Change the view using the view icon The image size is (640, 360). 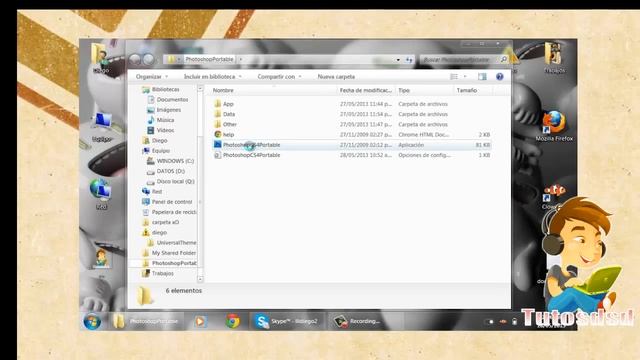click(x=454, y=77)
